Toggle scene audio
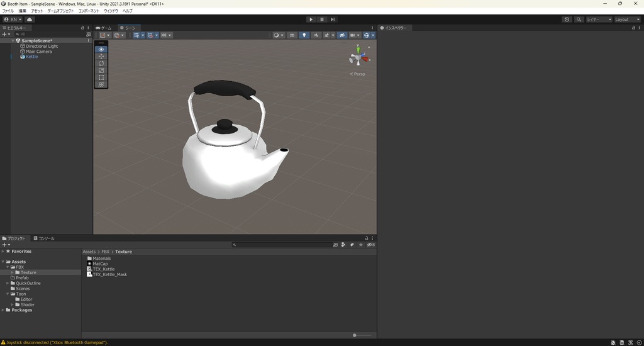644x346 pixels. tap(316, 35)
